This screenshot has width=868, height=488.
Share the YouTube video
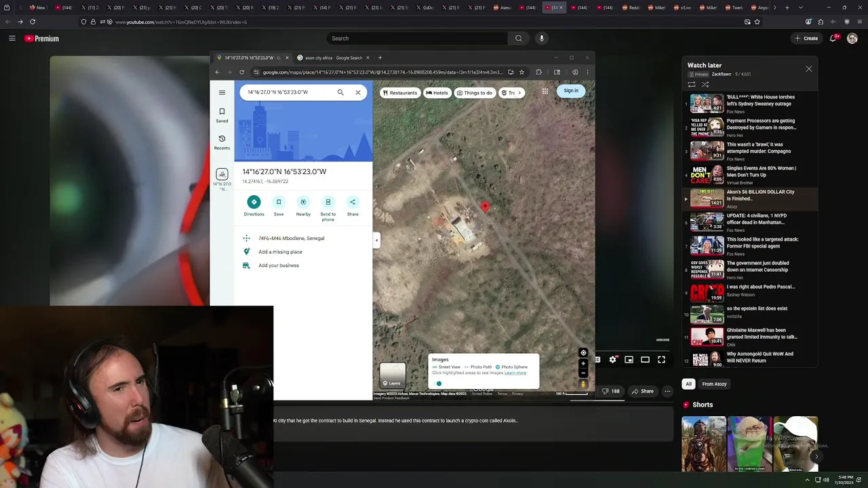point(642,391)
